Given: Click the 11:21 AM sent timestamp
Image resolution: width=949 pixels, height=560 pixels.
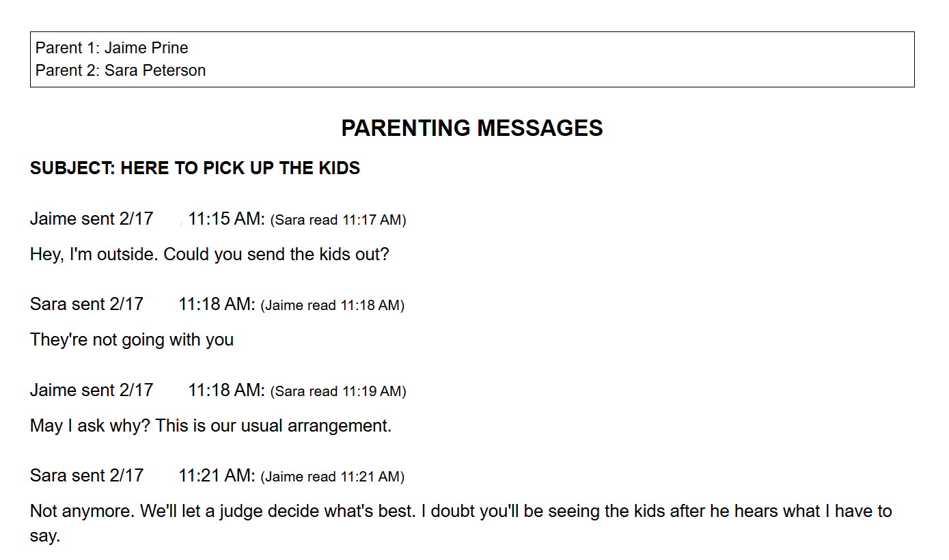Looking at the screenshot, I should tap(217, 476).
